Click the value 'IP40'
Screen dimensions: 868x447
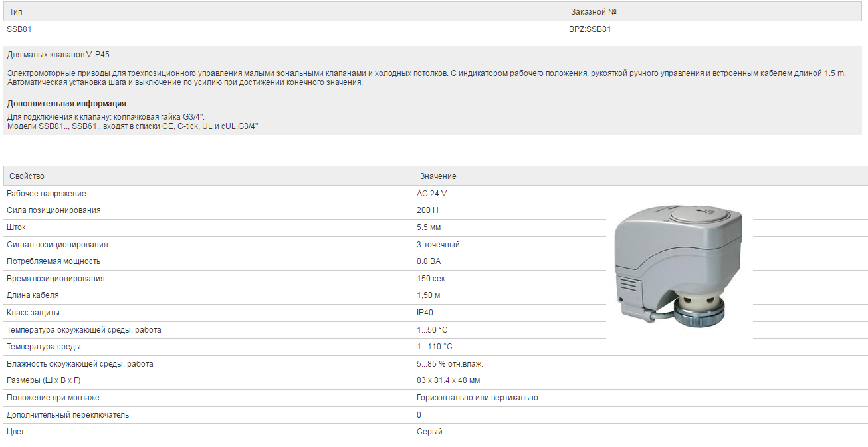pyautogui.click(x=425, y=313)
